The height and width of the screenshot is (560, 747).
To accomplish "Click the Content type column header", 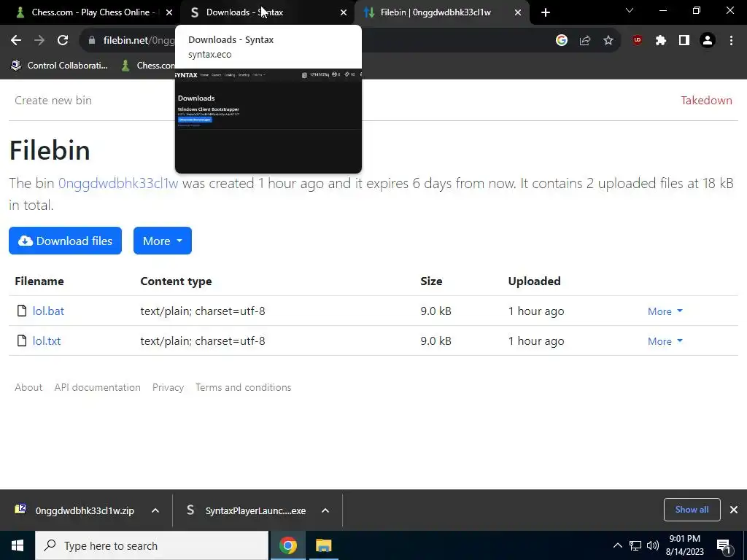I will (176, 281).
